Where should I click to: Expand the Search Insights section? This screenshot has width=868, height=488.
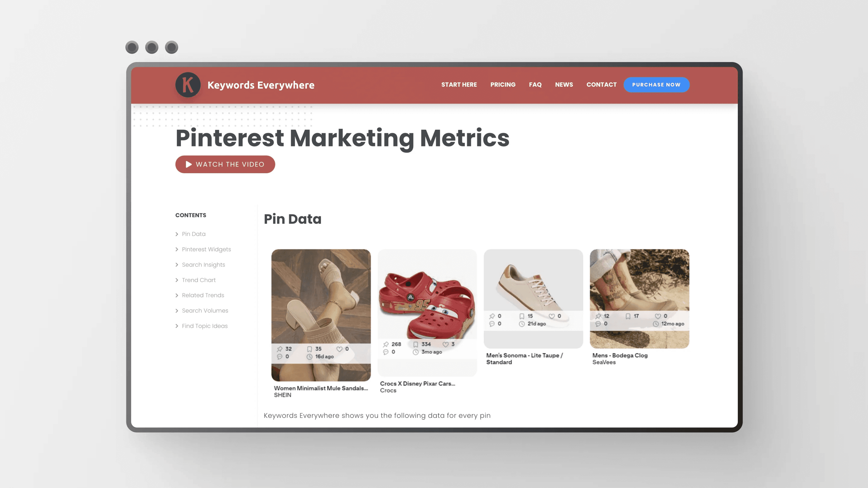click(203, 264)
